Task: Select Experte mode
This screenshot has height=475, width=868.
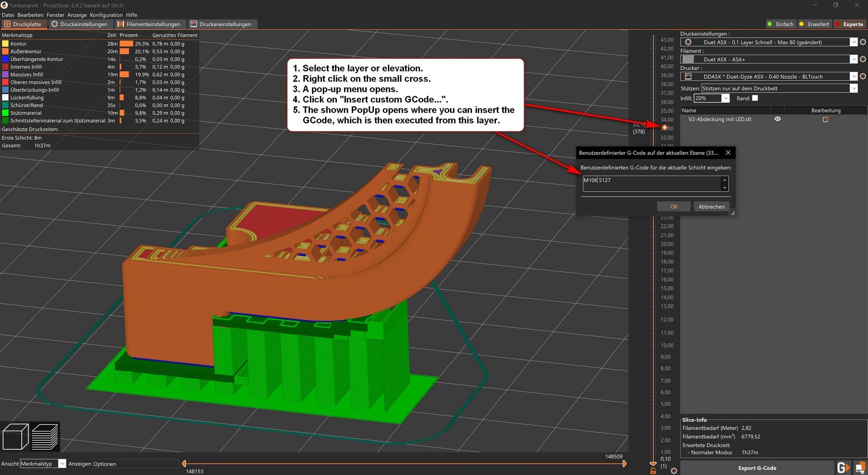Action: pyautogui.click(x=849, y=24)
